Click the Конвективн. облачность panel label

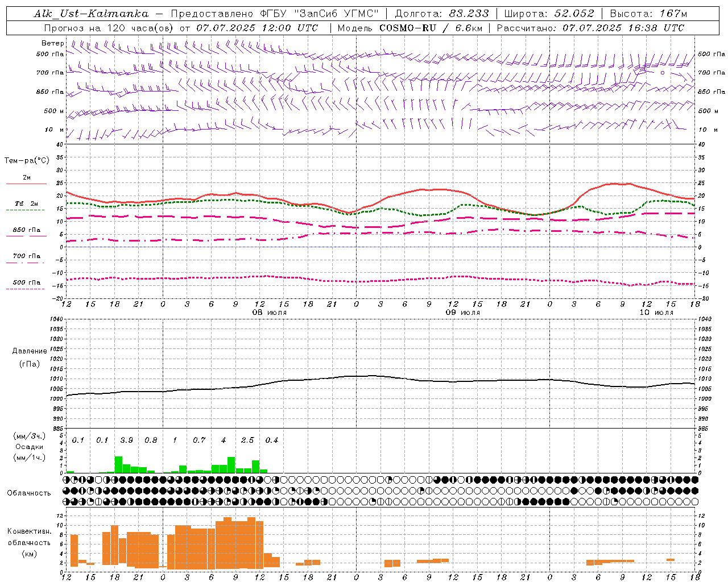[29, 537]
